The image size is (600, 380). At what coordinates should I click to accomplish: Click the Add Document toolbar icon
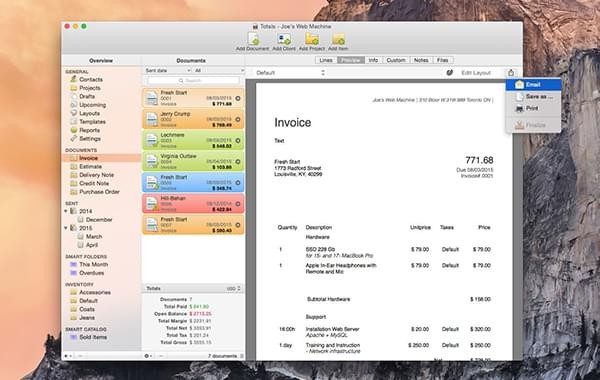[253, 39]
